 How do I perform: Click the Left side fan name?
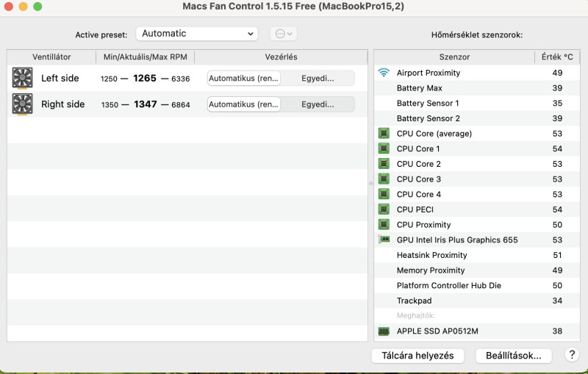[60, 78]
